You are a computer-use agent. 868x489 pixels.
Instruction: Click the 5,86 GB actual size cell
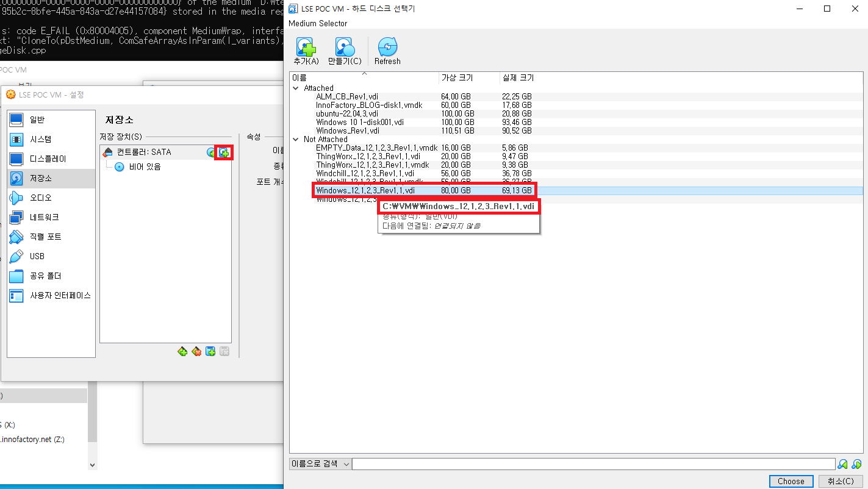(x=515, y=148)
